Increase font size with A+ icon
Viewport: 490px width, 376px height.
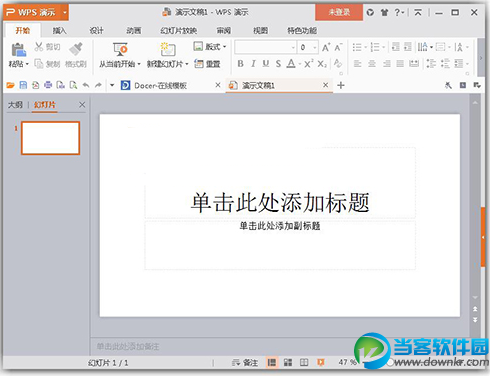point(326,47)
